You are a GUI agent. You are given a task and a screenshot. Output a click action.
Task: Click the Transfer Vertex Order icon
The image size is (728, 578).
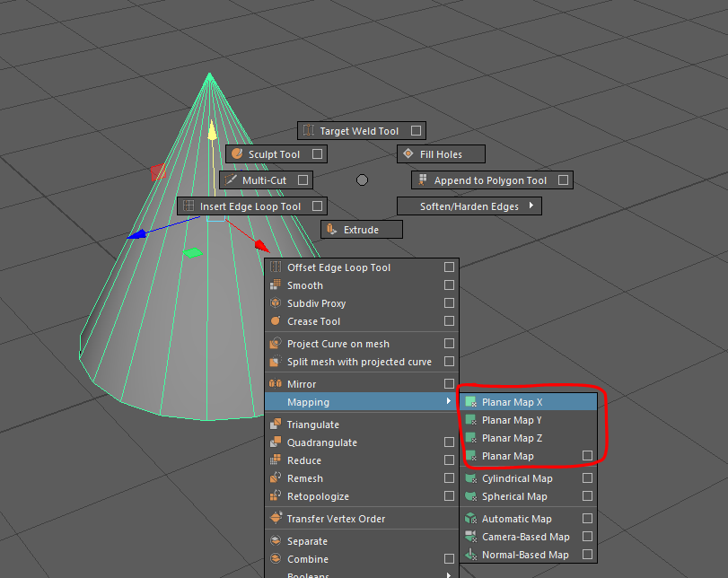276,518
